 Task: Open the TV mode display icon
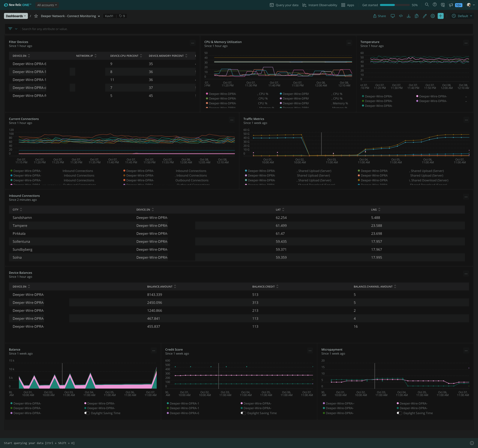[393, 16]
